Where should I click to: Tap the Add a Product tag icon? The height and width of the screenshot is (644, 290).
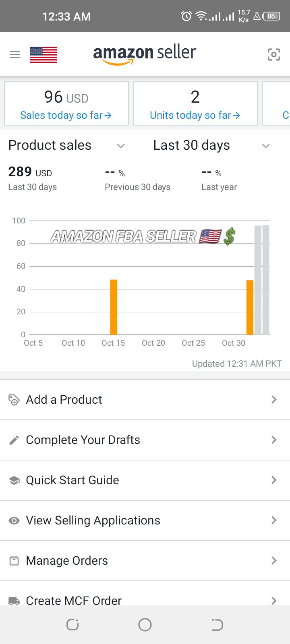click(14, 400)
